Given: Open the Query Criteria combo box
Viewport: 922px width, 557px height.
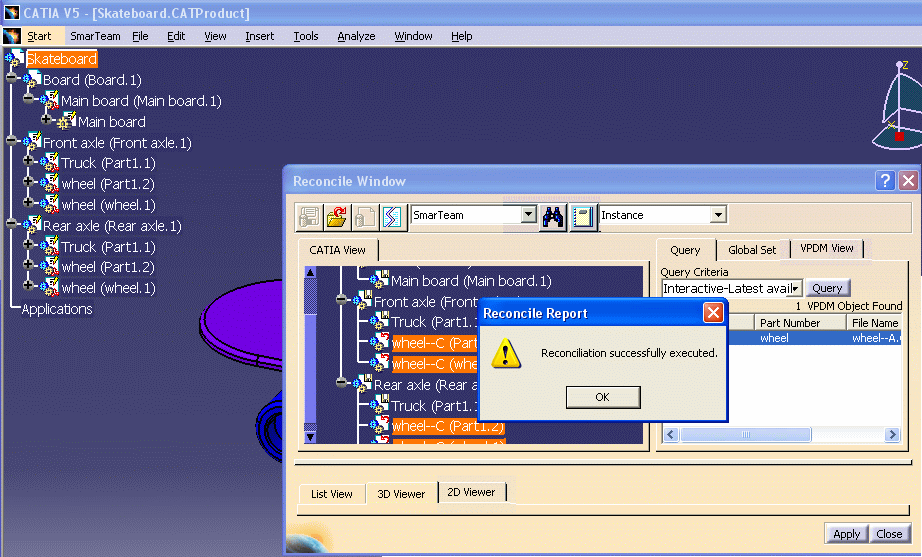Looking at the screenshot, I should (x=796, y=288).
